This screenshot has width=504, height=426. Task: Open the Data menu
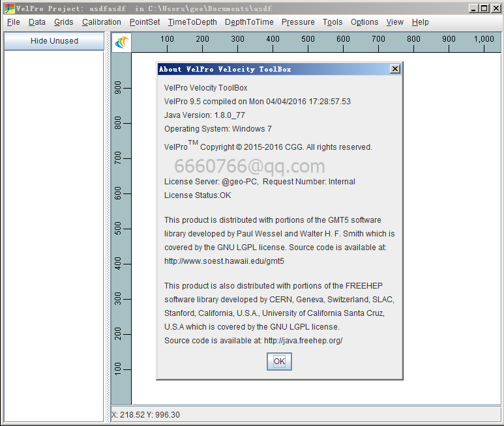37,22
